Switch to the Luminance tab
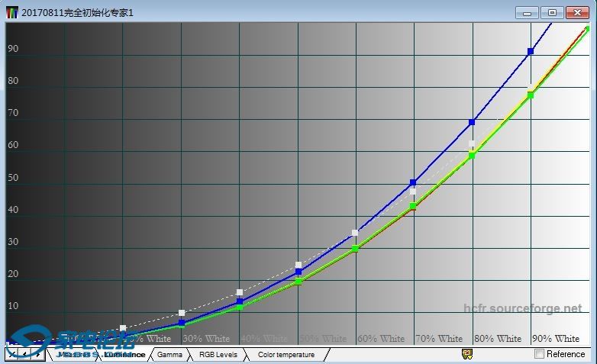This screenshot has height=364, width=597. (x=124, y=355)
